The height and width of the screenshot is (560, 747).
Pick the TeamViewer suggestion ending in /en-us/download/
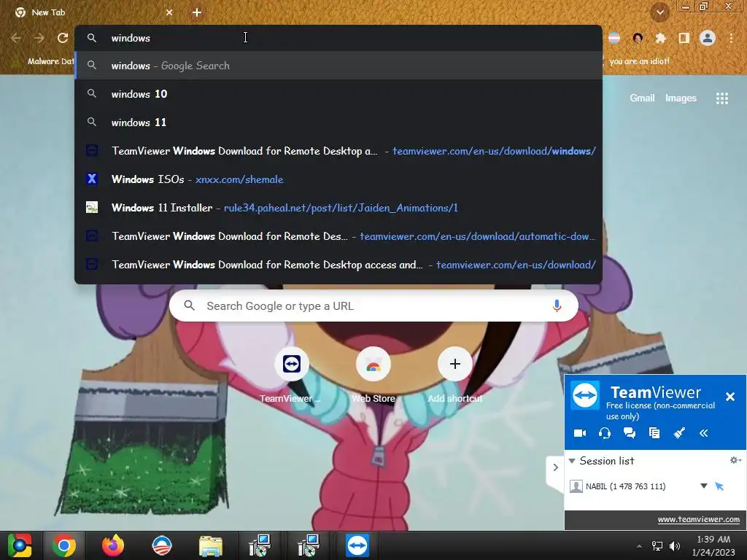click(338, 265)
